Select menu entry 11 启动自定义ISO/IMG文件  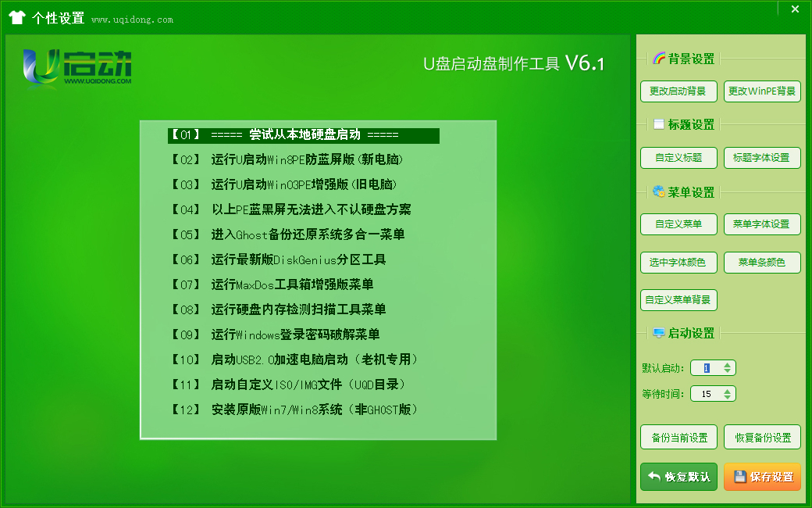click(288, 384)
